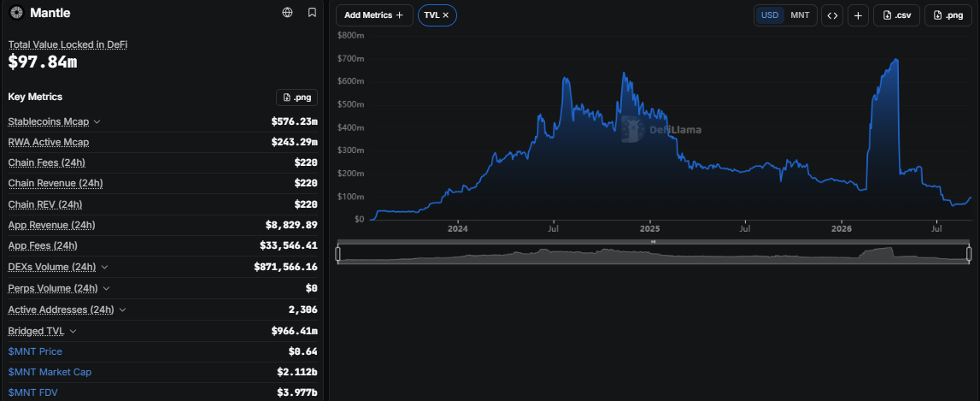This screenshot has width=980, height=401.
Task: Click the Chain Fees (24h) label
Action: pos(47,162)
